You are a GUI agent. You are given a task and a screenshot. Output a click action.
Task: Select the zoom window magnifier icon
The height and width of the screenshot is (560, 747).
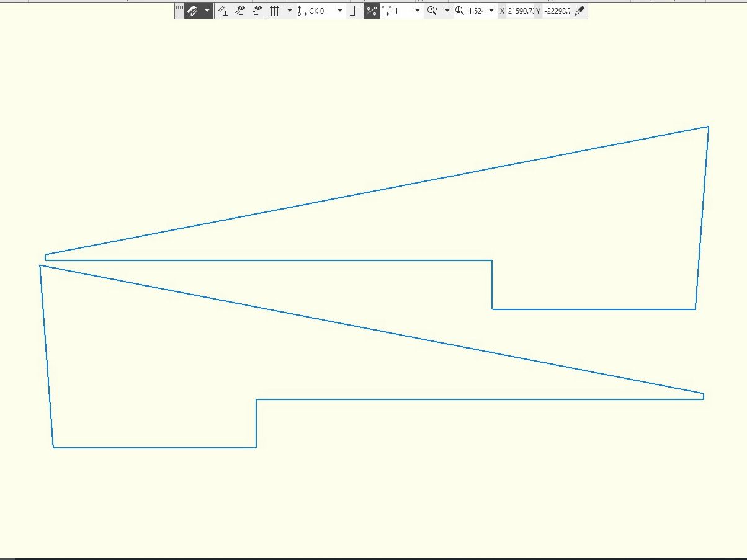point(432,11)
